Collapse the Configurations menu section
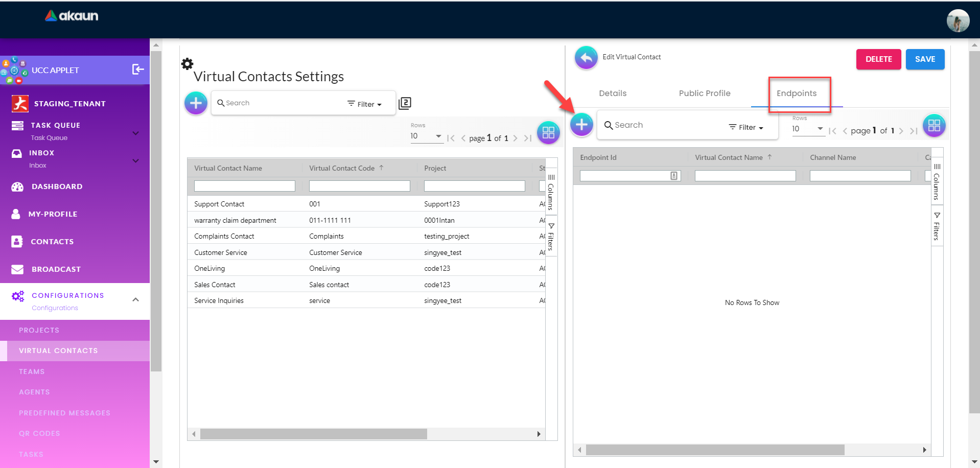Screen dimensions: 980x468 (x=135, y=300)
